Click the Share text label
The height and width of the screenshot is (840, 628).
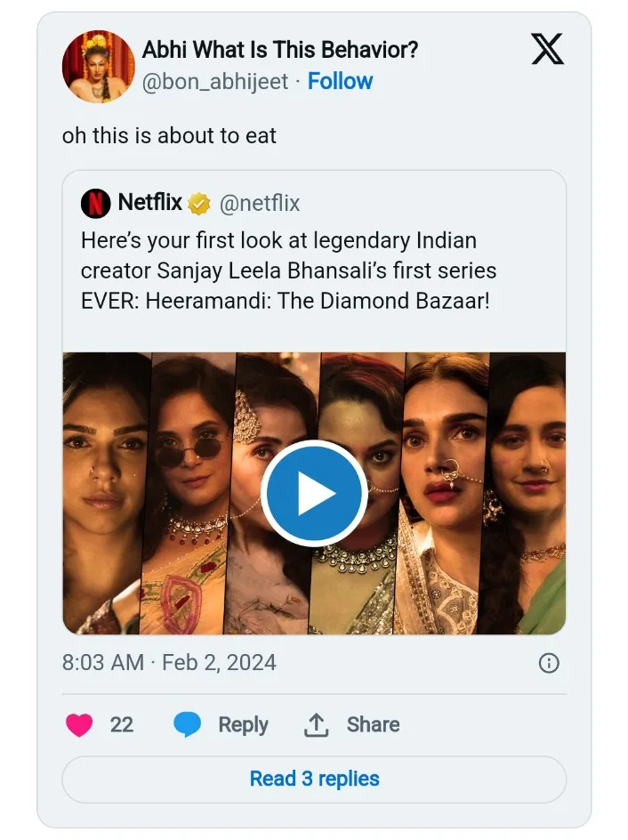point(374,724)
